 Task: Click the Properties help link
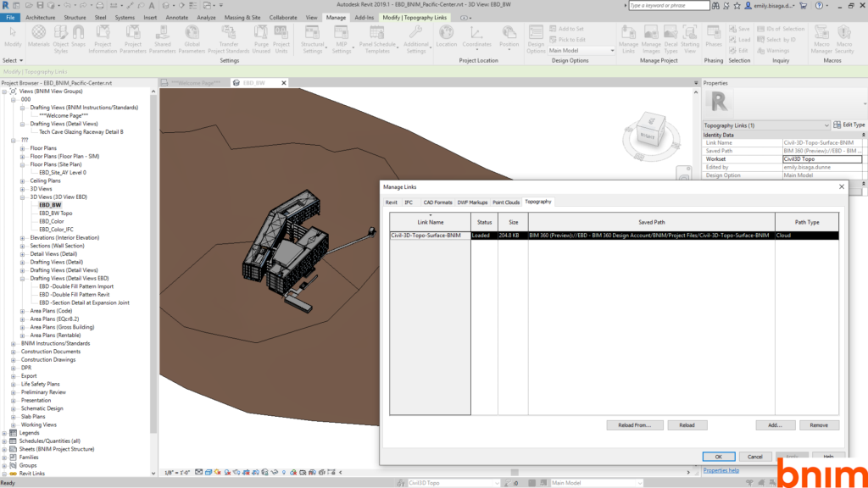(x=721, y=470)
